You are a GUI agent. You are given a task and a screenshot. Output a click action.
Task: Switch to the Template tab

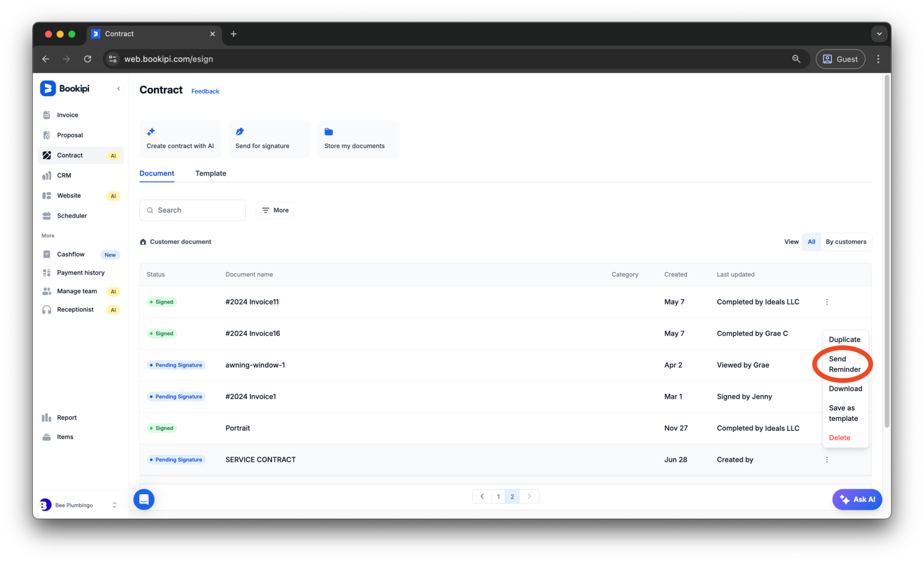tap(211, 173)
